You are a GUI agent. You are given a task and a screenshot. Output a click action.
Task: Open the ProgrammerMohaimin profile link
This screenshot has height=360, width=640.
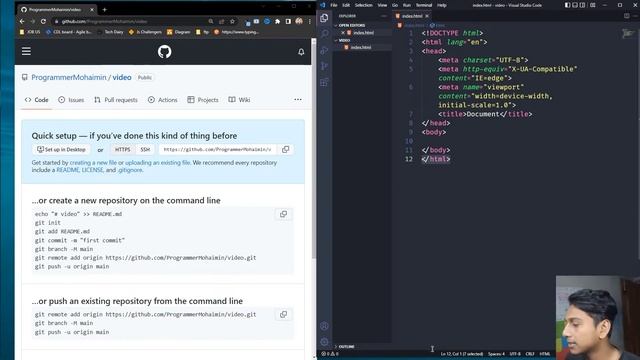click(x=69, y=77)
